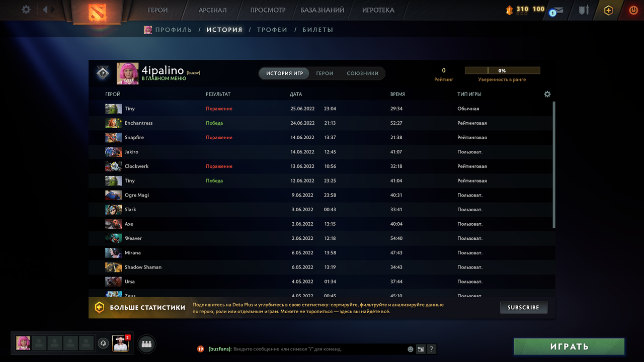Click the Enchantress hero portrait

pyautogui.click(x=114, y=123)
